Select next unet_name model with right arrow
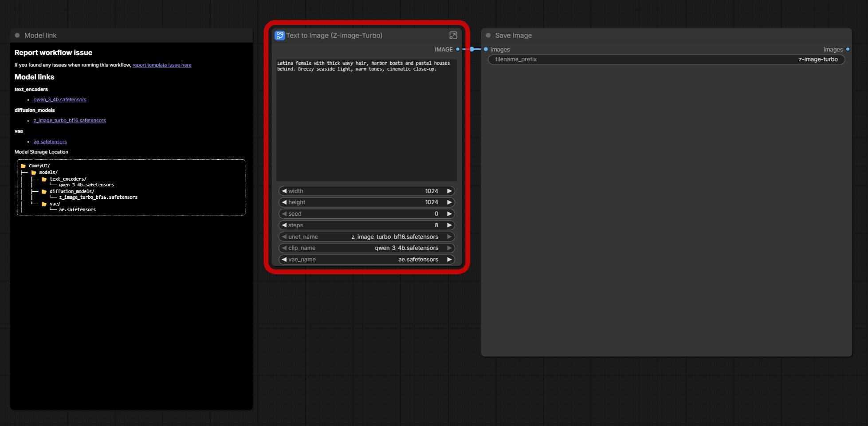The width and height of the screenshot is (868, 426). tap(449, 237)
